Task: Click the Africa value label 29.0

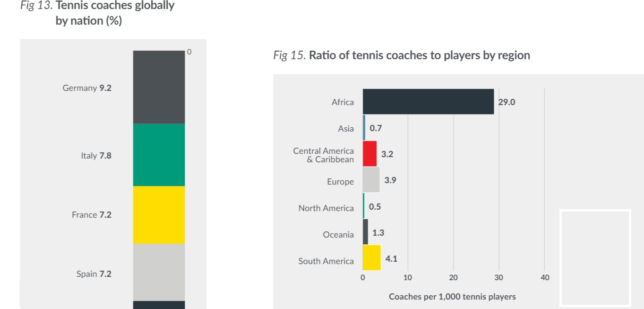Action: click(x=507, y=102)
